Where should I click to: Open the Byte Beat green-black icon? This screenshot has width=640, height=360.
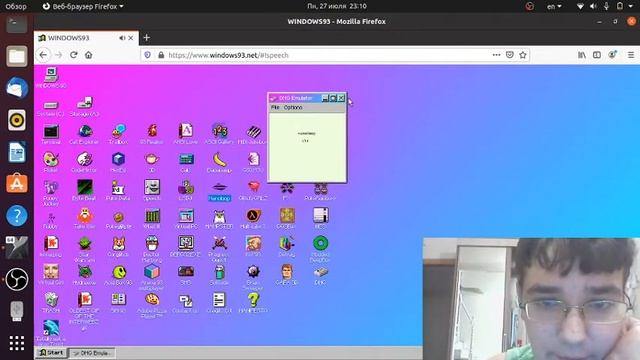click(84, 187)
